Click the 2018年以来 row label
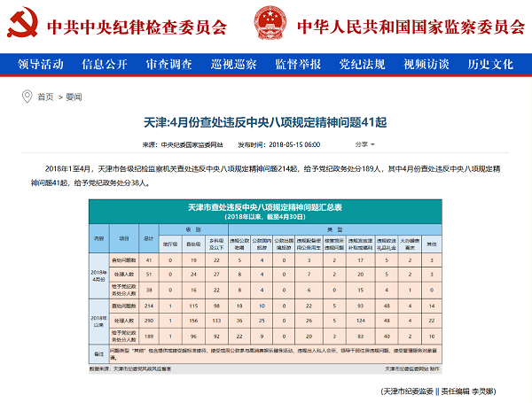This screenshot has height=403, width=532. 98,322
